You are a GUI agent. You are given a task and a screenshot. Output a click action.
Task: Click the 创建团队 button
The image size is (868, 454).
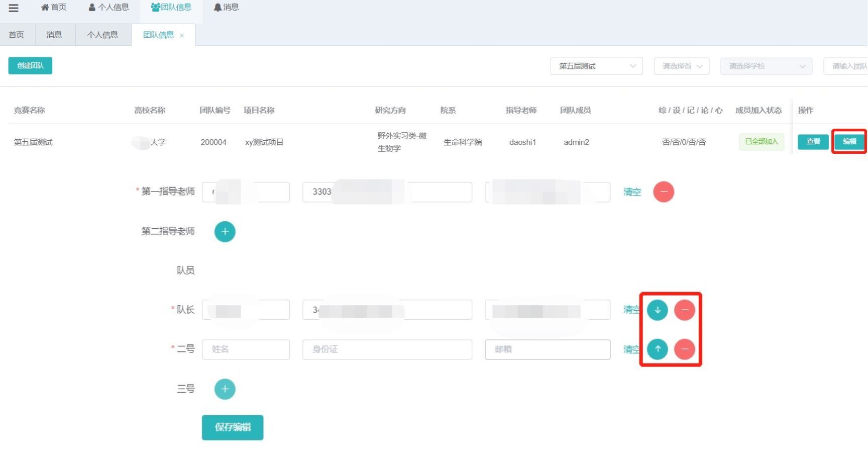click(x=30, y=66)
